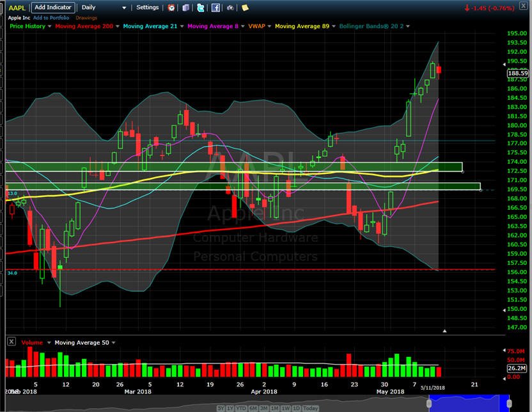Expand Moving Average 200 dropdown arrow
The height and width of the screenshot is (412, 532).
pos(118,26)
